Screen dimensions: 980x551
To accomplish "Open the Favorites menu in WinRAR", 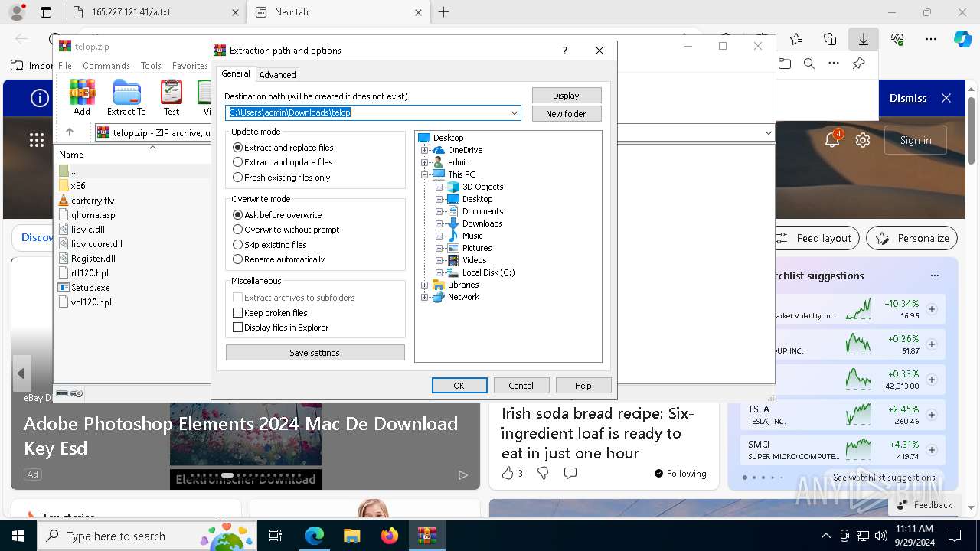I will click(190, 66).
